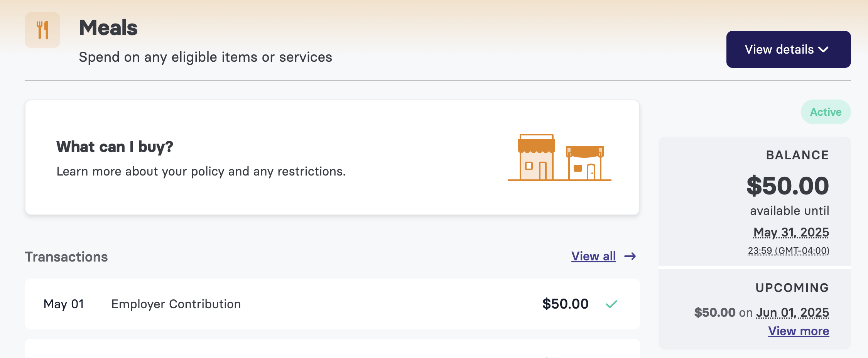Click the 23:59 (GMT-04:00) time label
The height and width of the screenshot is (358, 868).
click(789, 251)
